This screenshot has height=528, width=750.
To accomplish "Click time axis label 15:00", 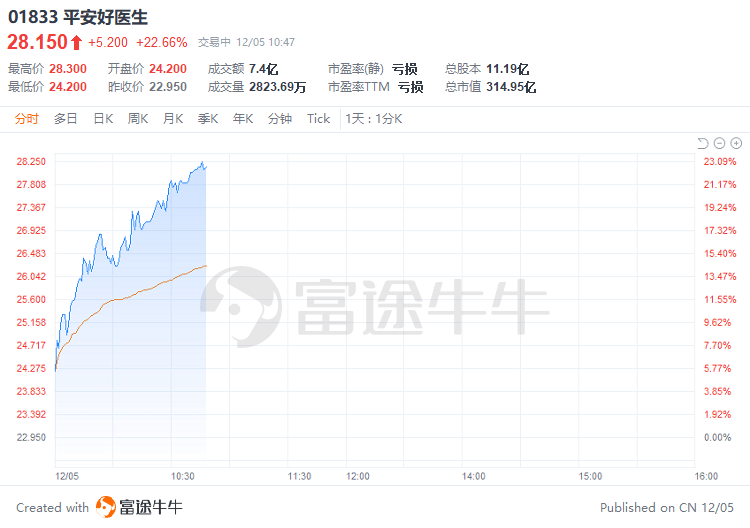I will [x=590, y=476].
